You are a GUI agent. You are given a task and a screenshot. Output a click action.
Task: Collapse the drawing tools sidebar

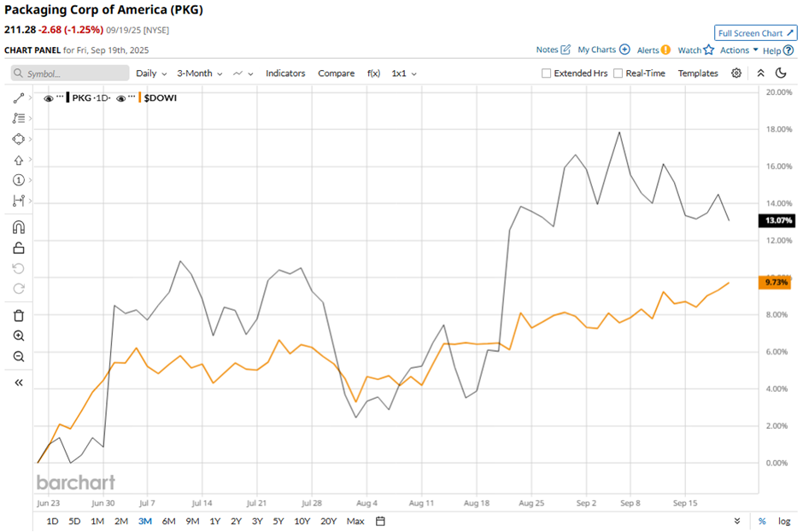19,383
